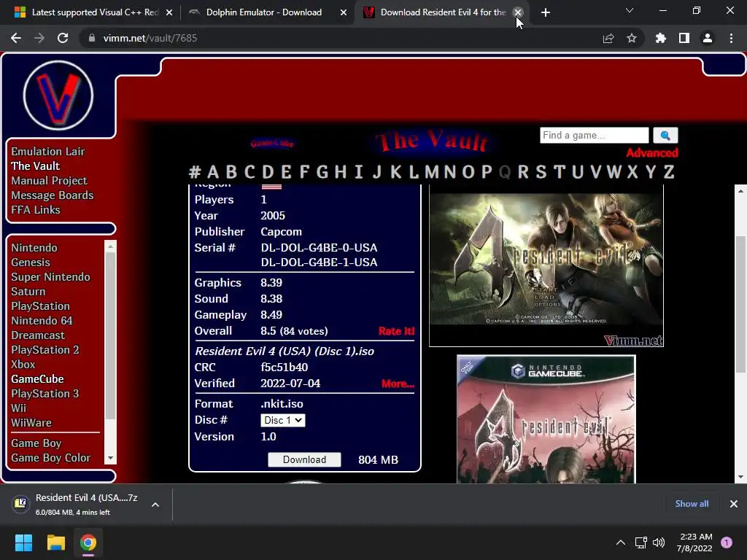747x560 pixels.
Task: Switch to the Latest supported Visual C++ tab
Action: point(96,12)
